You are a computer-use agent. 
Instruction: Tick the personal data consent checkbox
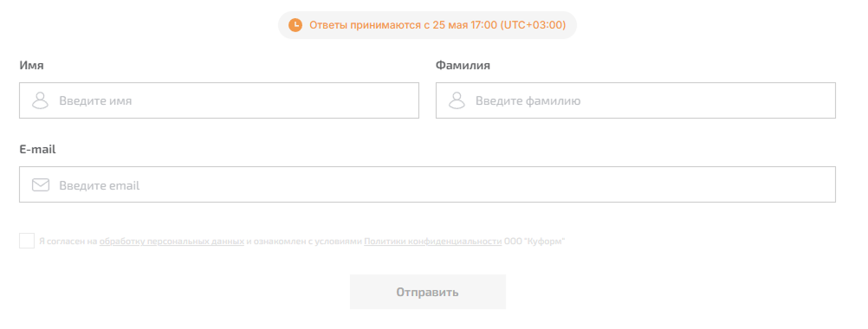pos(27,241)
